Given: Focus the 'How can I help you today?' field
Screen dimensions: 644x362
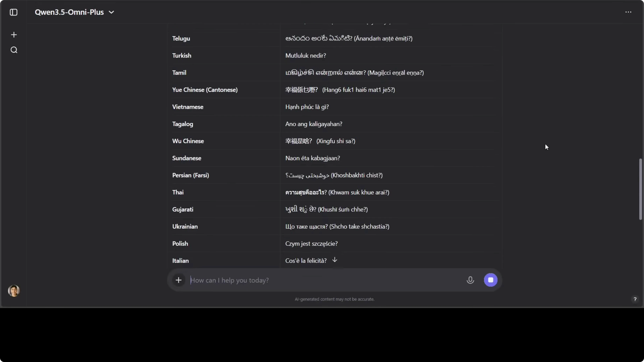Looking at the screenshot, I should 325,280.
